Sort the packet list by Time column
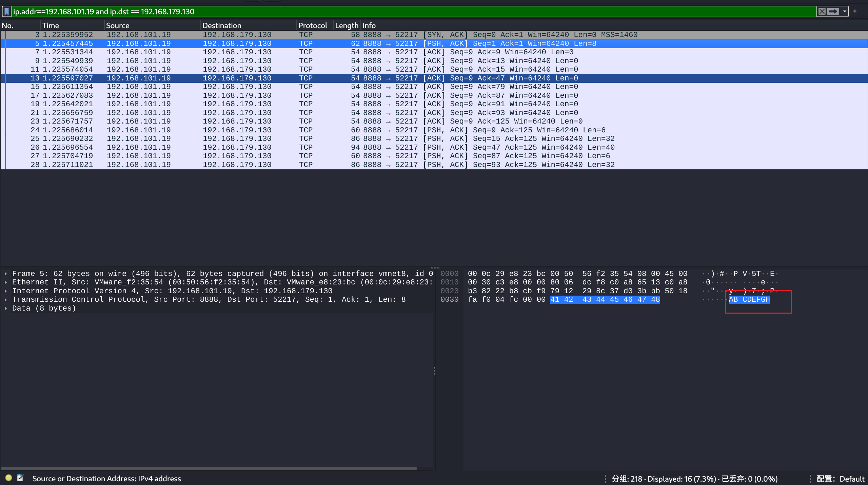The image size is (868, 485). (51, 25)
